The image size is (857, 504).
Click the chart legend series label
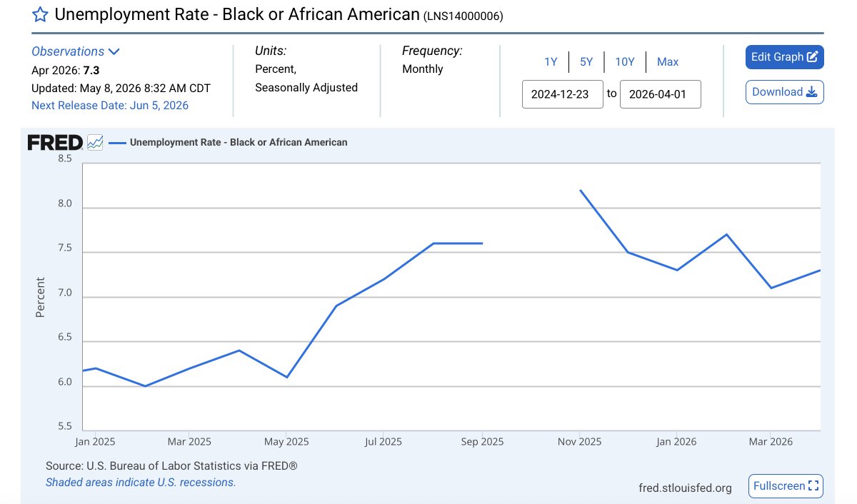pos(239,143)
